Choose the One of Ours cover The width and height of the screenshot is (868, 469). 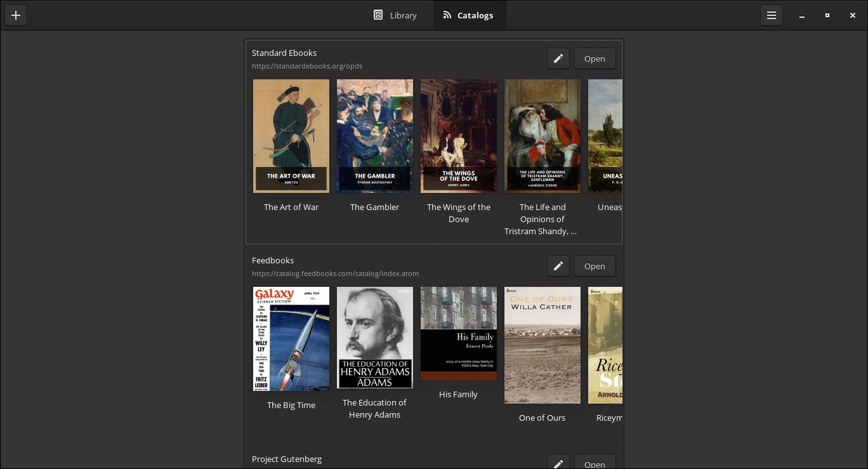click(542, 345)
